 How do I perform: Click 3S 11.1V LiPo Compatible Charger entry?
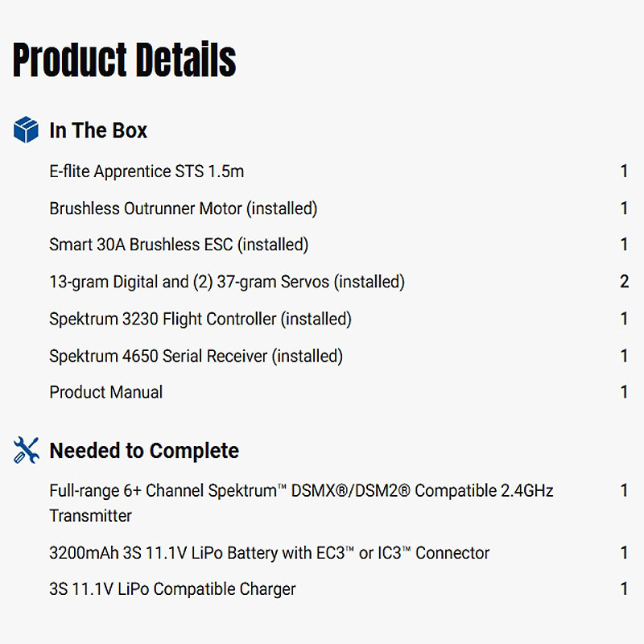click(172, 589)
